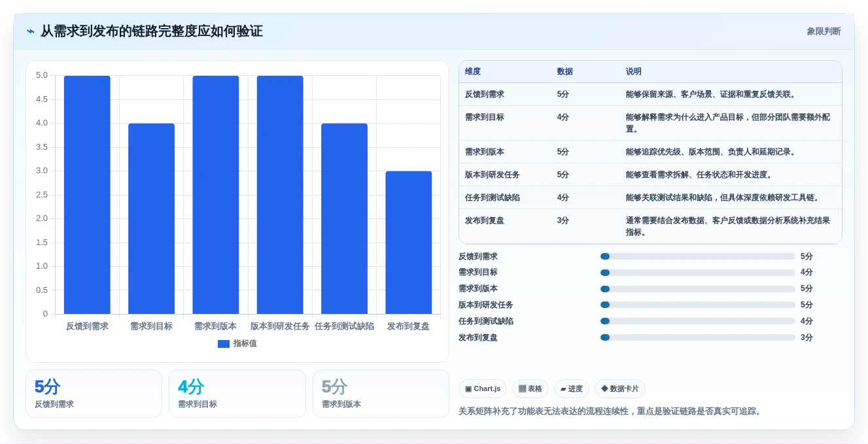Click x-axis label 发布到复盘
This screenshot has height=444, width=868.
pyautogui.click(x=409, y=326)
